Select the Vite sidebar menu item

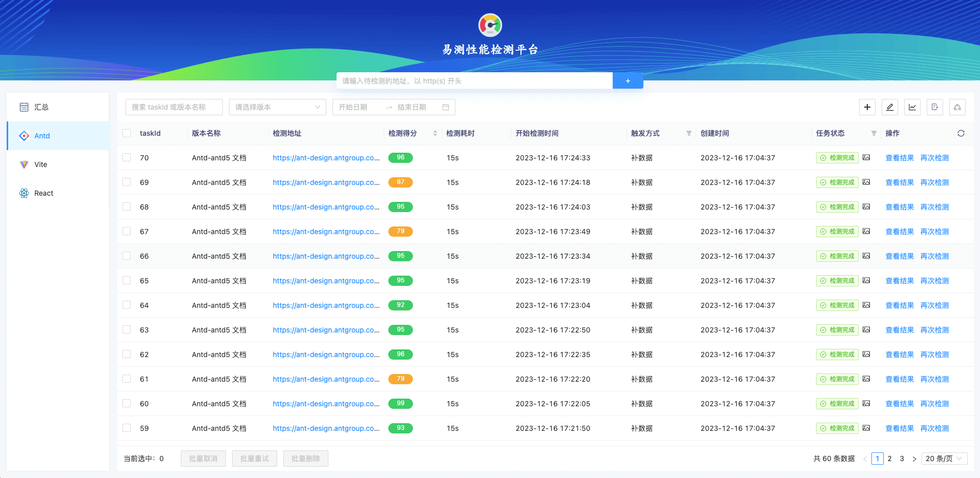pos(58,164)
